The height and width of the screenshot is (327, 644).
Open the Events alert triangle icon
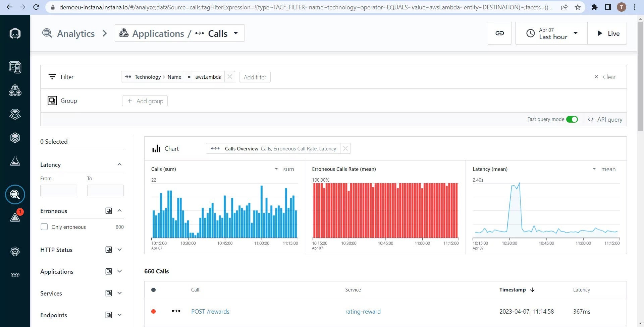[15, 217]
